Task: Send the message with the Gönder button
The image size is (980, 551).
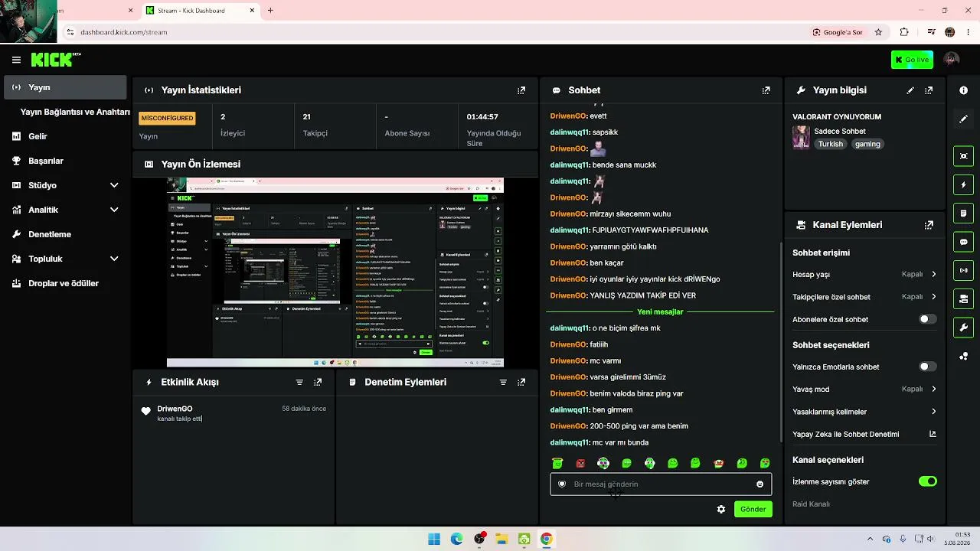Action: [753, 509]
